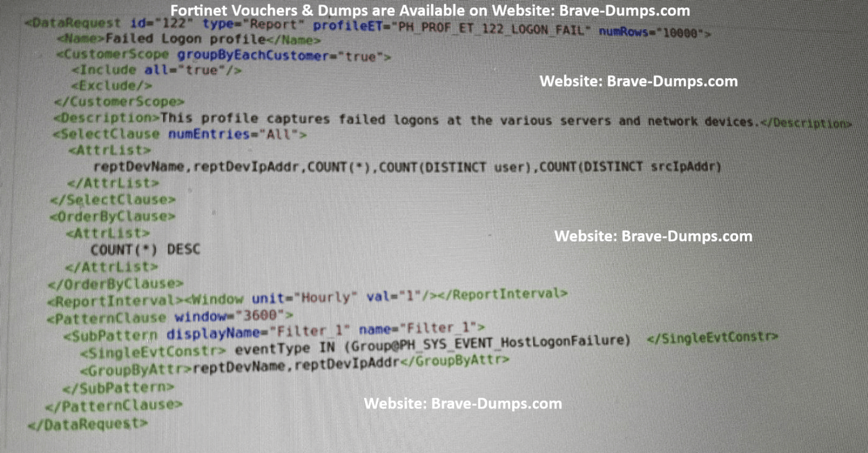Image resolution: width=868 pixels, height=453 pixels.
Task: Select the "Failed Logon profile" name text
Action: point(185,40)
